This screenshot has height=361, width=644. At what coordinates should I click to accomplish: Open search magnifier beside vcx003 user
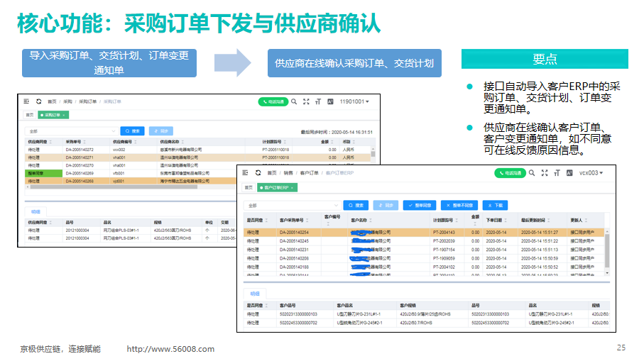(532, 173)
